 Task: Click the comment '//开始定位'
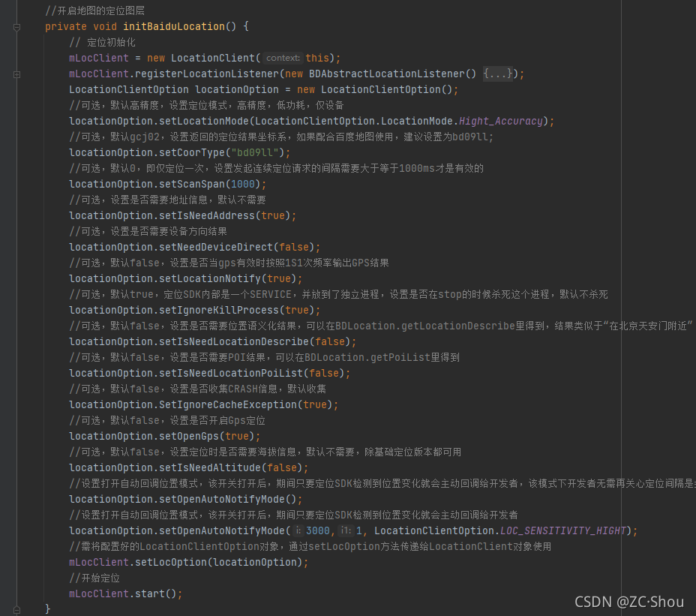tap(94, 578)
